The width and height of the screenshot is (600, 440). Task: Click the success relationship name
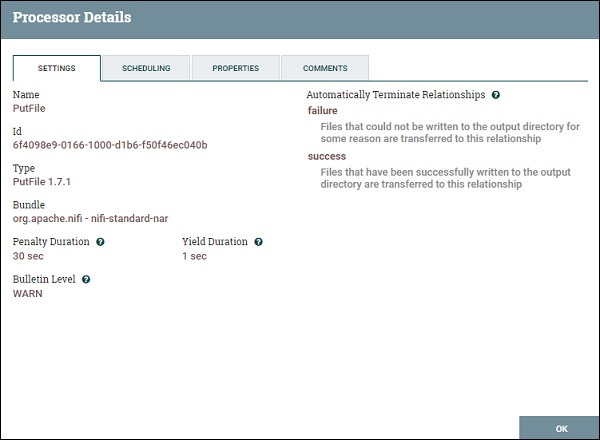tap(327, 156)
